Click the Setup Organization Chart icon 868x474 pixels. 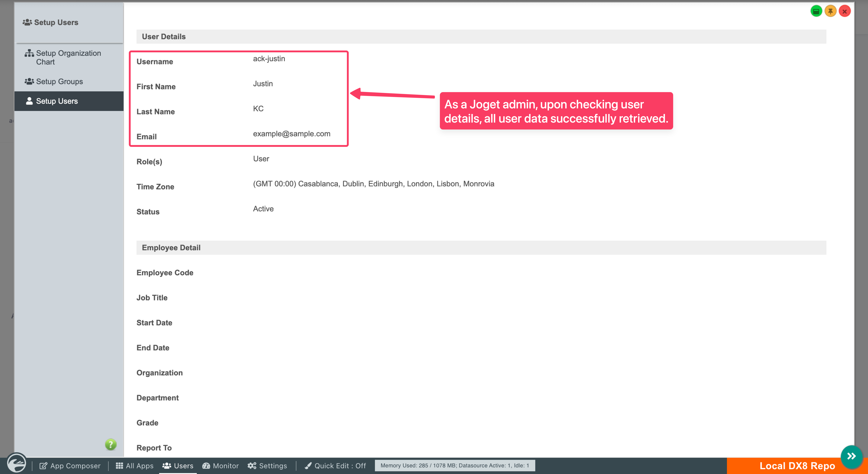point(29,53)
